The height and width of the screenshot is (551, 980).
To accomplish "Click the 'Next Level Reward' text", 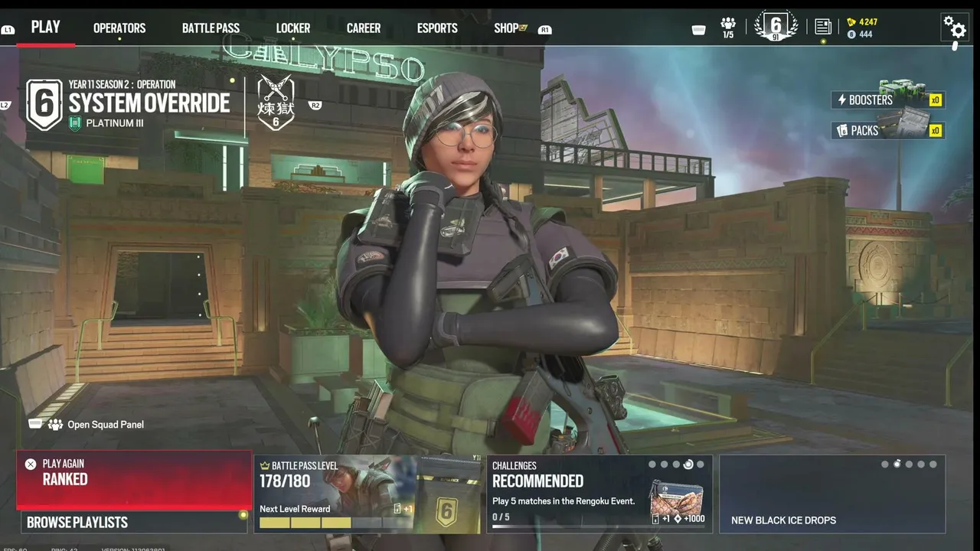I will 295,509.
